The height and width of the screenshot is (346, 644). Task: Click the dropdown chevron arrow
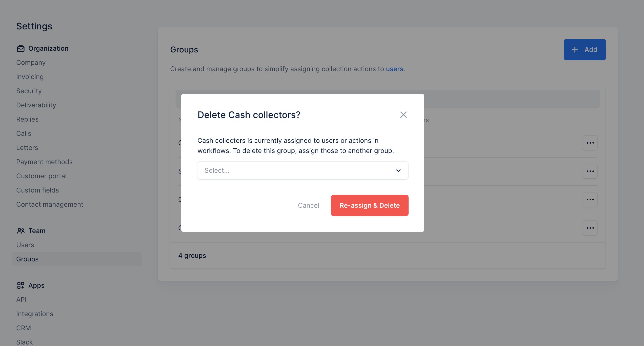click(398, 171)
